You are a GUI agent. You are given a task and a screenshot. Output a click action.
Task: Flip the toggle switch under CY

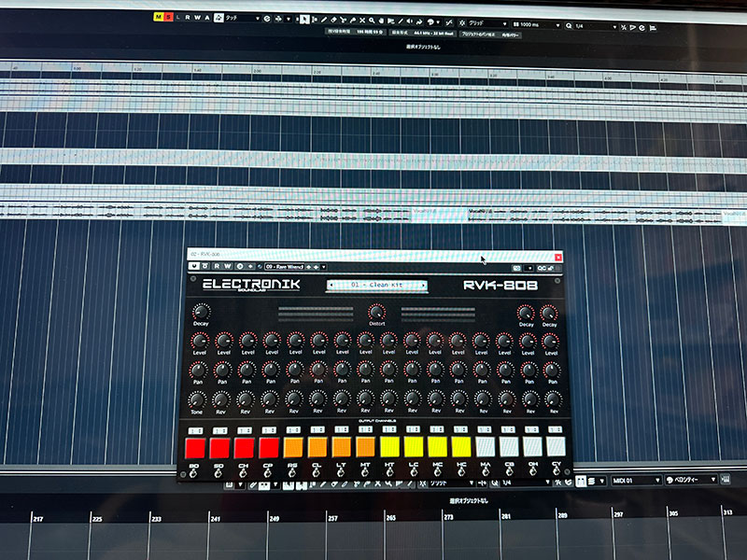pos(556,470)
